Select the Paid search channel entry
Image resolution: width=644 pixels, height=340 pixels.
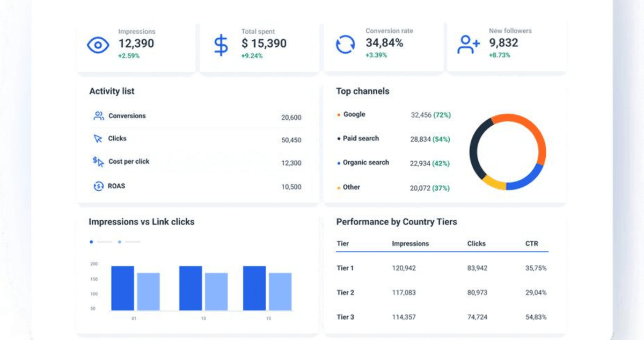(360, 139)
